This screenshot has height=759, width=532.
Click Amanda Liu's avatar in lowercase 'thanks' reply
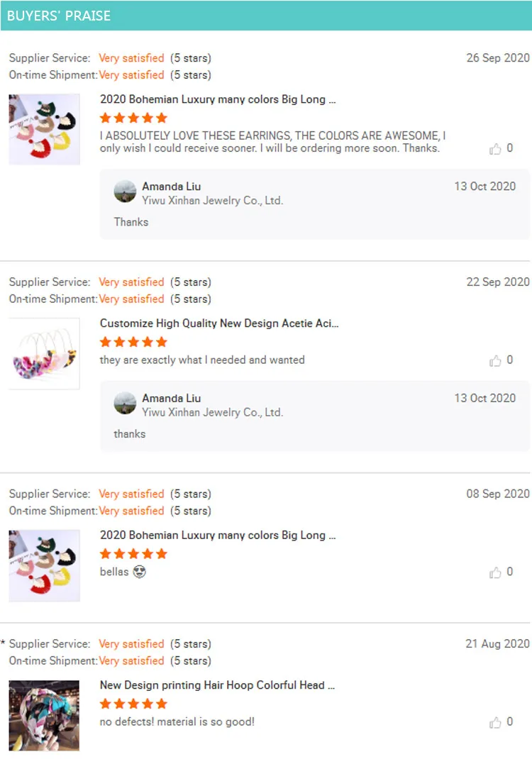click(125, 403)
